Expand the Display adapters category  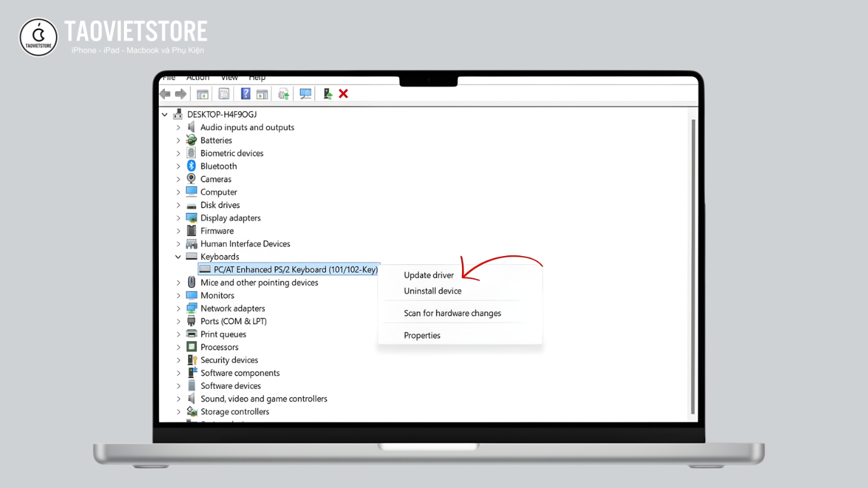point(179,218)
